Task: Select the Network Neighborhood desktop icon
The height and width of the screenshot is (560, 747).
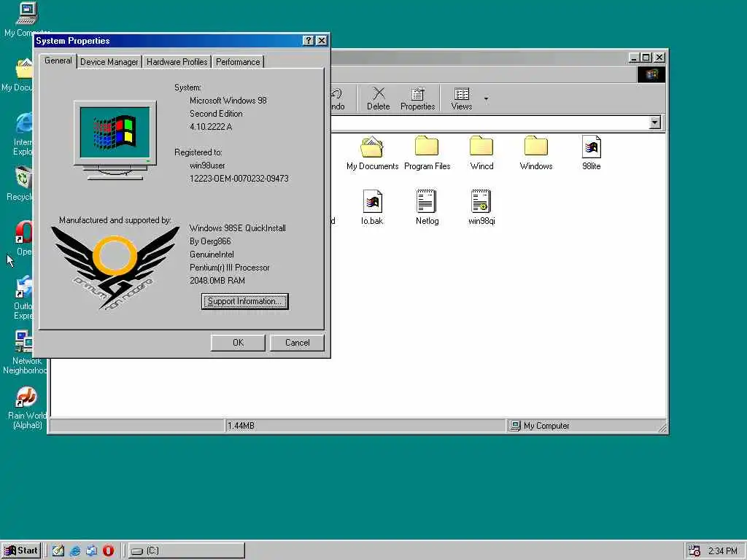Action: click(x=25, y=352)
